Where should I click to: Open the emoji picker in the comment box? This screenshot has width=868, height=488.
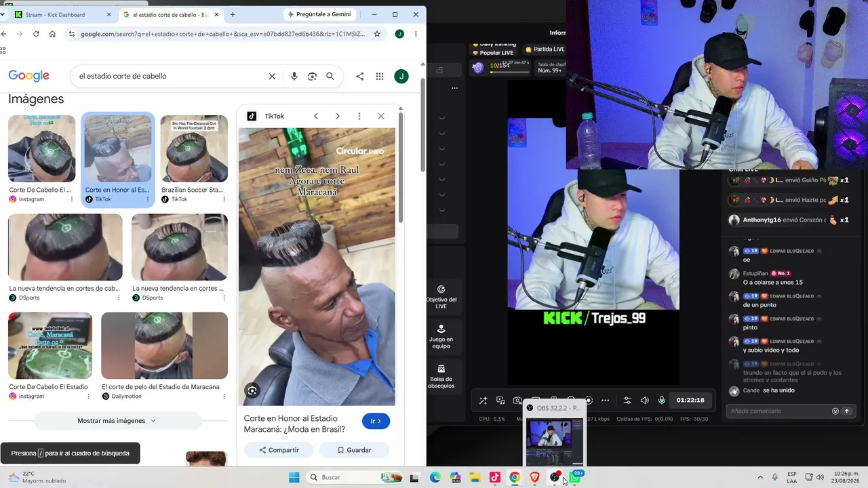835,411
